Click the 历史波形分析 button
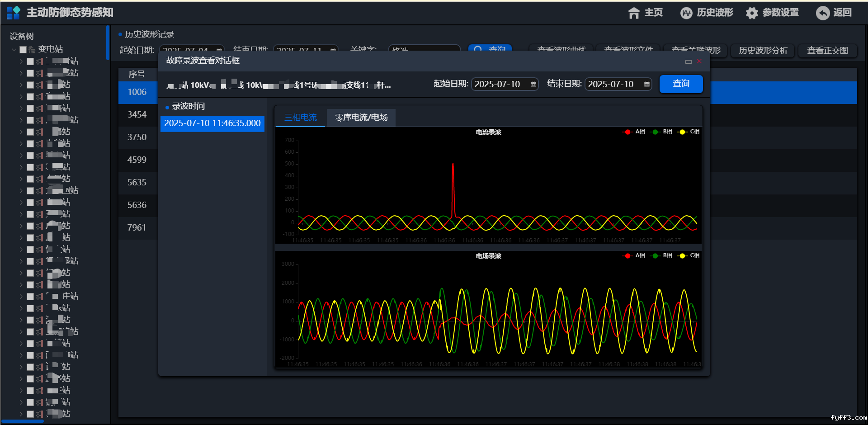This screenshot has width=868, height=425. point(763,51)
